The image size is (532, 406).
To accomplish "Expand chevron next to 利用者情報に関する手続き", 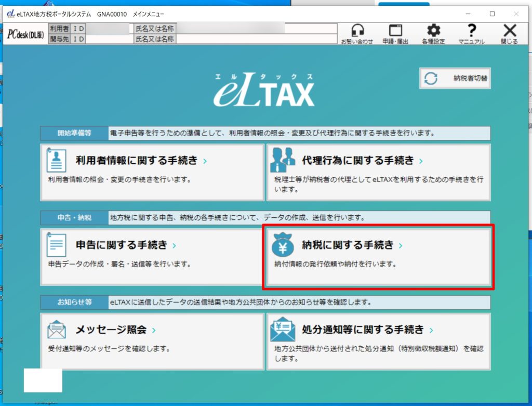I will tap(205, 161).
